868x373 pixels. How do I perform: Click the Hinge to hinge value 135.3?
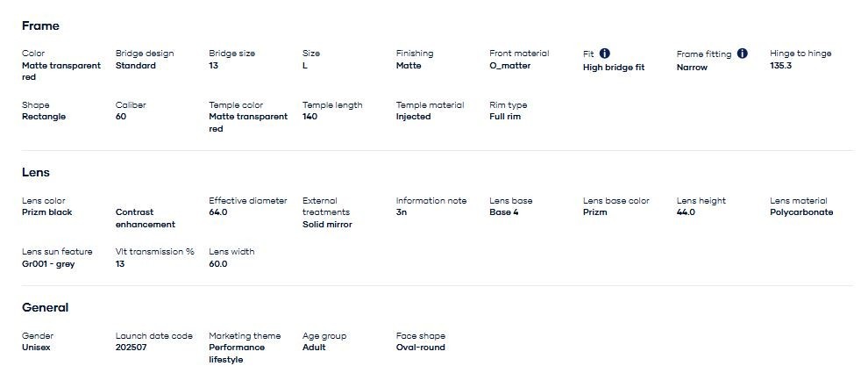click(780, 66)
